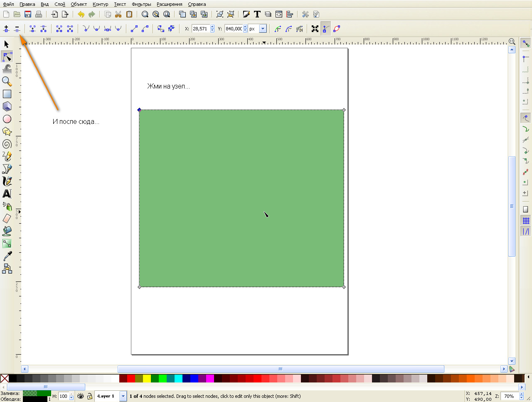Choose the Star polygon tool

point(7,131)
